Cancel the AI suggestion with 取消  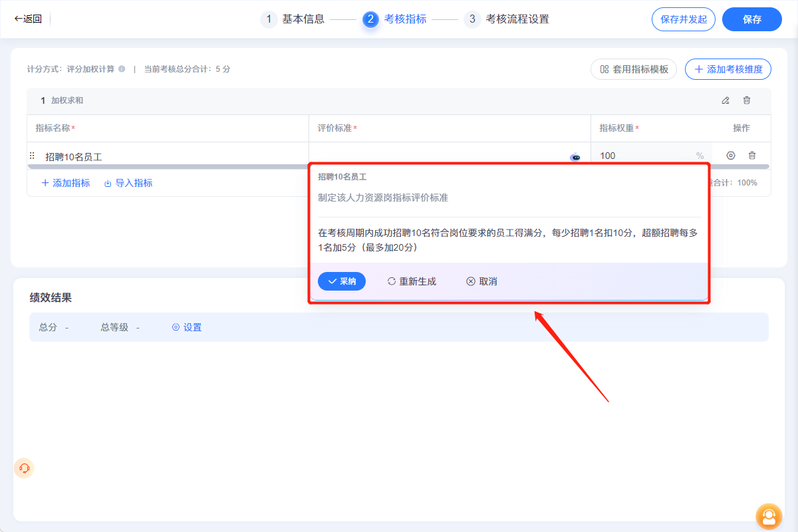point(481,281)
